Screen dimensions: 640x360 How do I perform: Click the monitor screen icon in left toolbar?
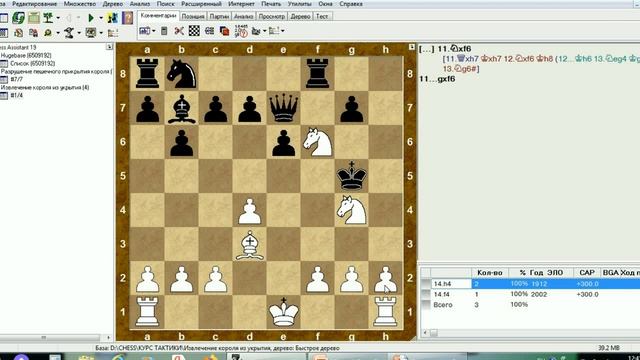tap(91, 33)
